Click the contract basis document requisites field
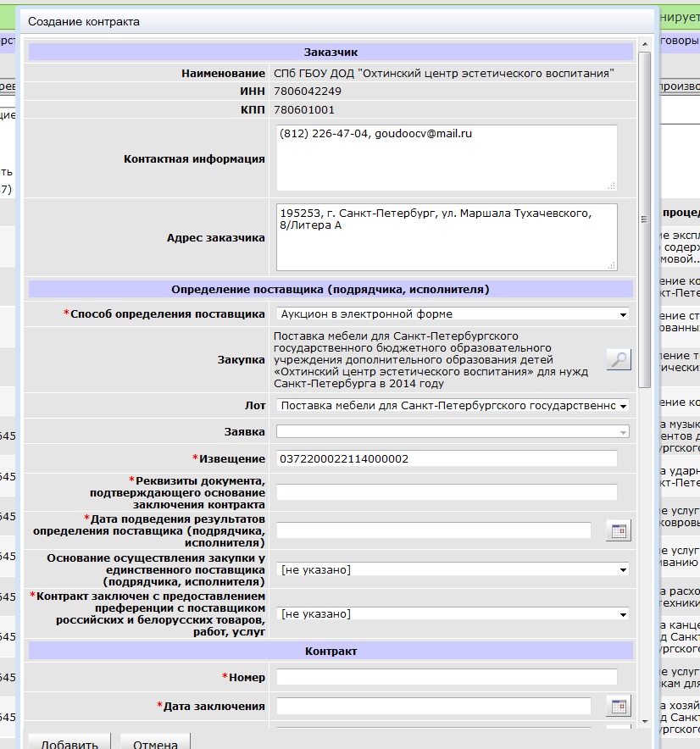The width and height of the screenshot is (700, 749). coord(447,492)
